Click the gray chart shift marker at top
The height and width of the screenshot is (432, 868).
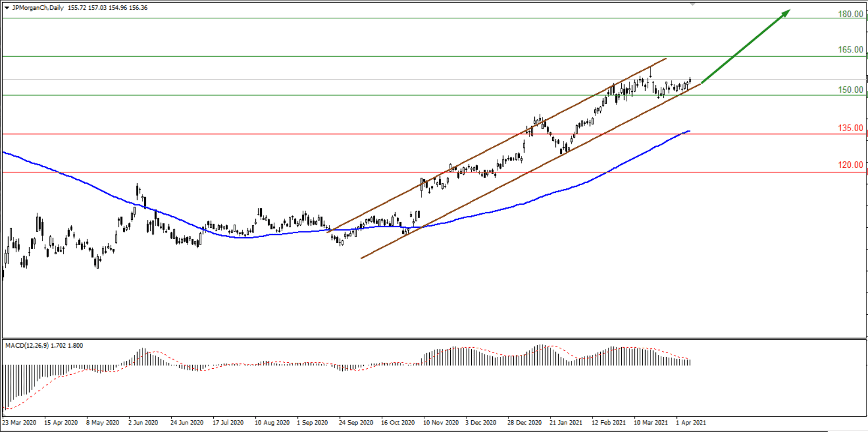(693, 4)
